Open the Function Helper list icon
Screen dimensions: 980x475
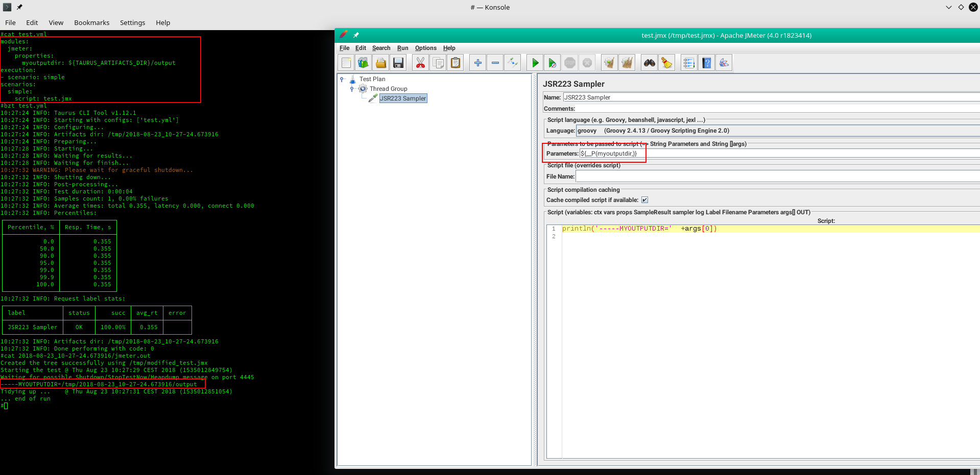(689, 63)
